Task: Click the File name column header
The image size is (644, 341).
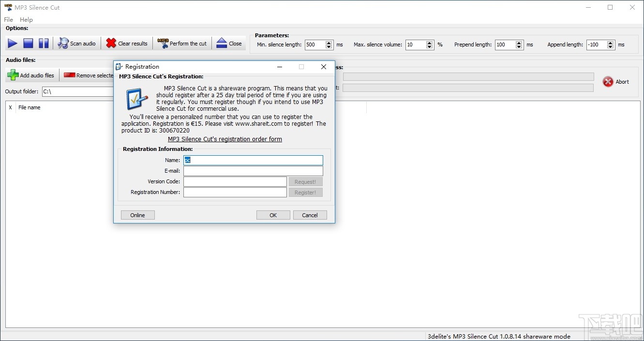Action: [x=30, y=107]
